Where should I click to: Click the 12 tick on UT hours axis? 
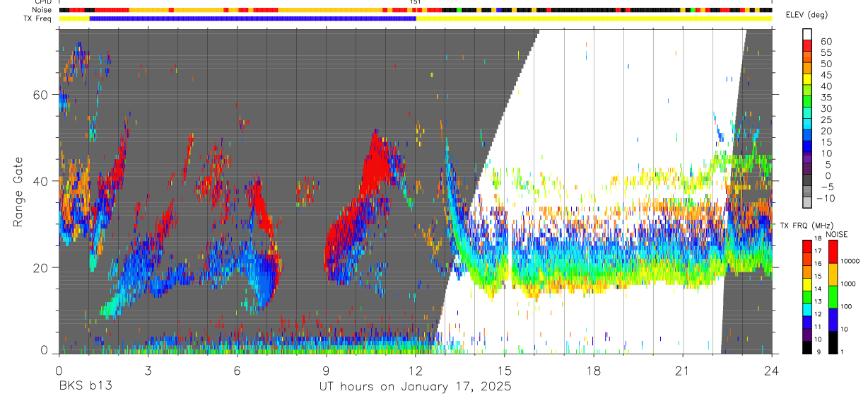click(x=416, y=371)
